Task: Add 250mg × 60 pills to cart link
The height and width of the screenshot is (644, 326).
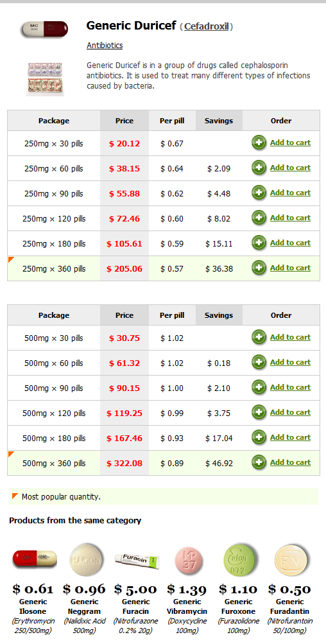Action: [290, 168]
